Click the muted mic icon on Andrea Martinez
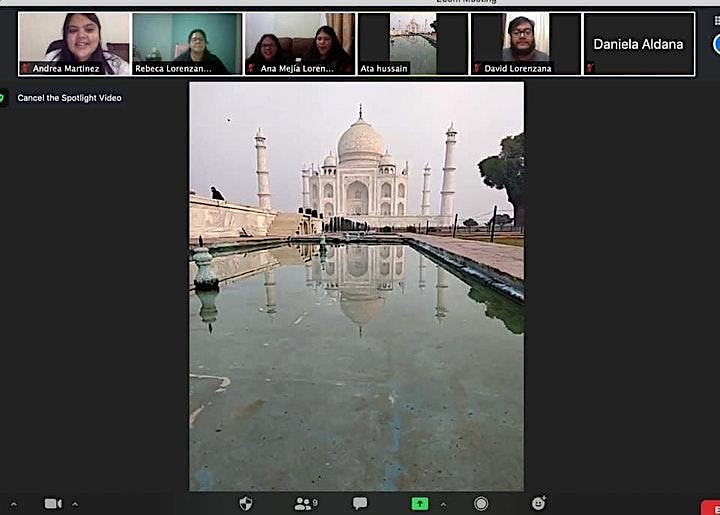 pos(26,68)
